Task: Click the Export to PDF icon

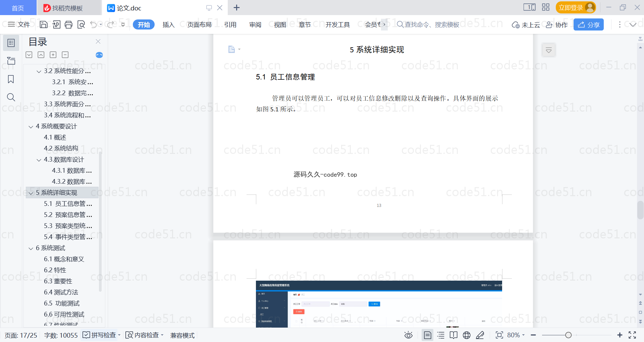Action: pyautogui.click(x=56, y=24)
